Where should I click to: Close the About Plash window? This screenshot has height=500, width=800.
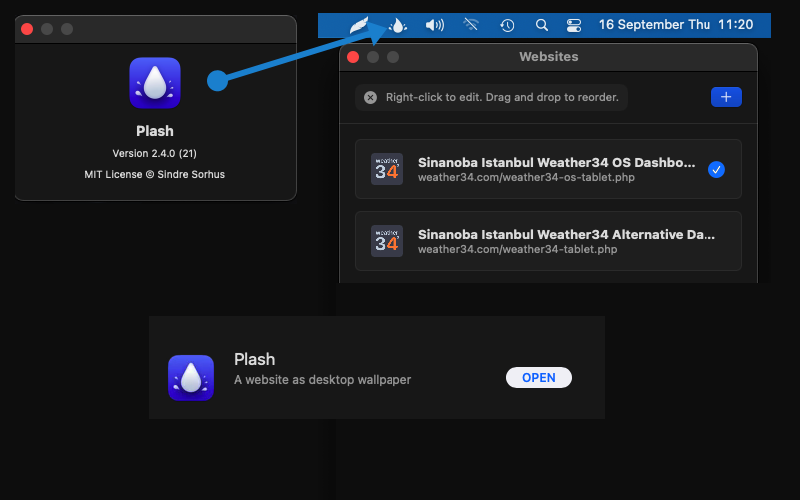click(27, 29)
